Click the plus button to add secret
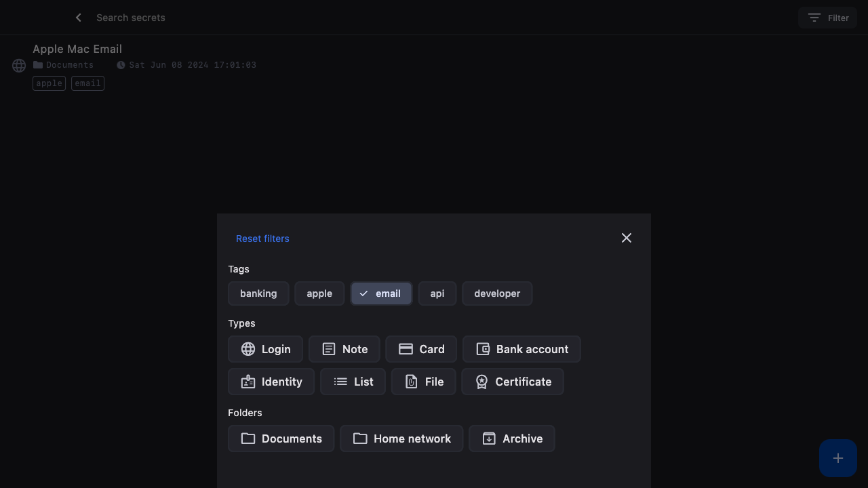 point(837,458)
